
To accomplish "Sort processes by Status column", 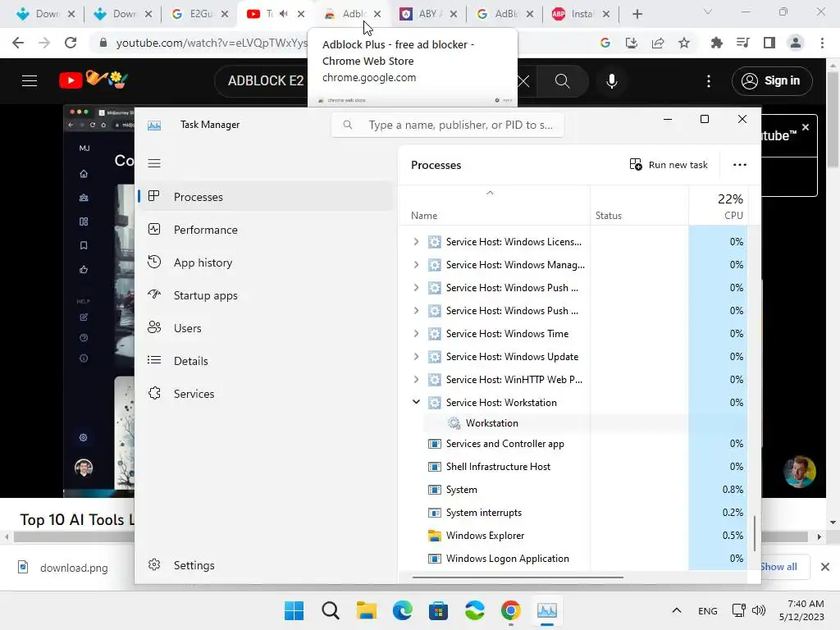I will (x=639, y=206).
